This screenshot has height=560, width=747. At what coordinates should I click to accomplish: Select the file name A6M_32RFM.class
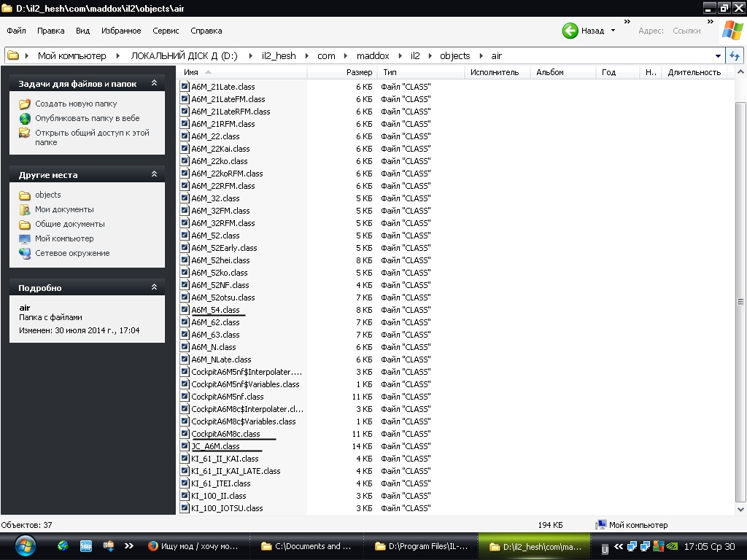coord(223,223)
